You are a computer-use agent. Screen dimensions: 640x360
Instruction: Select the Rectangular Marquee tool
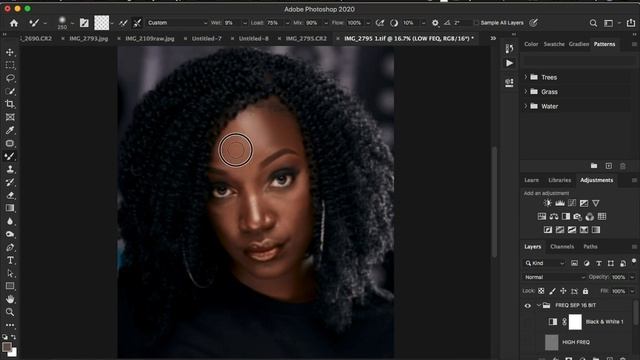[x=10, y=65]
